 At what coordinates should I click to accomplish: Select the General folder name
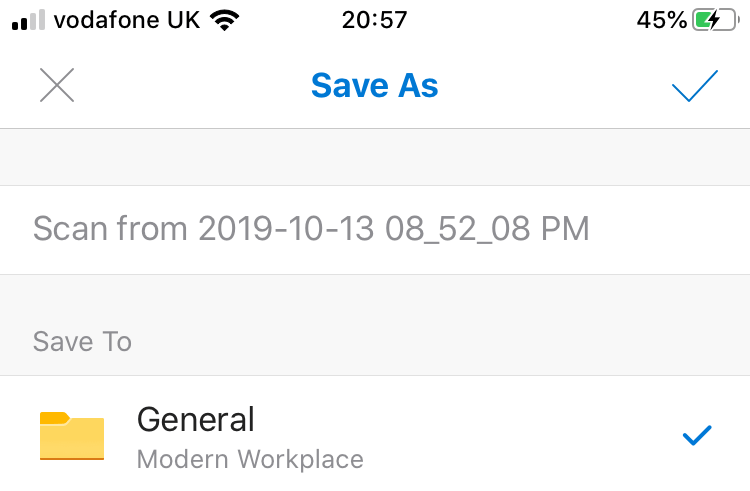click(x=196, y=418)
